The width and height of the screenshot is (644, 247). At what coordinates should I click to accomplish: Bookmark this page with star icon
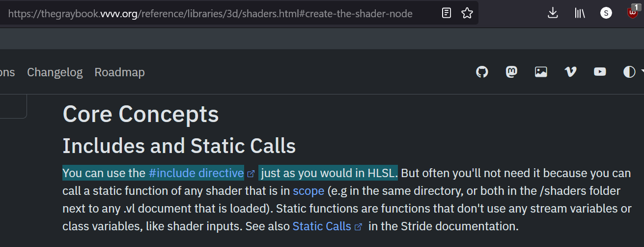467,13
